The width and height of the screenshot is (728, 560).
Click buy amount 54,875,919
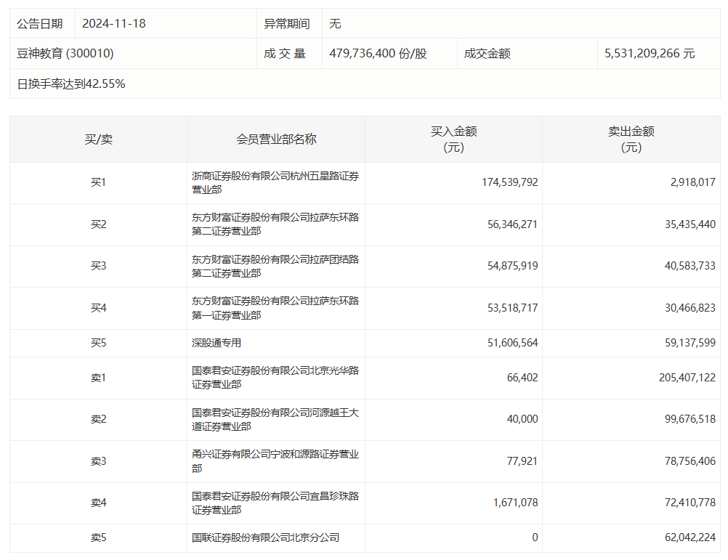coord(512,266)
